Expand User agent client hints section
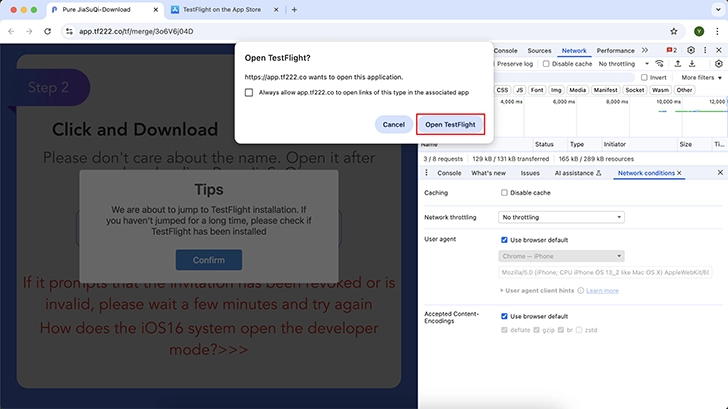 (537, 291)
